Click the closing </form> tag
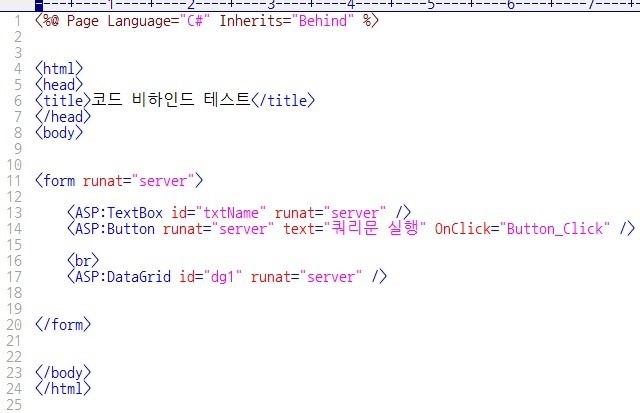640x413 pixels. [x=63, y=325]
